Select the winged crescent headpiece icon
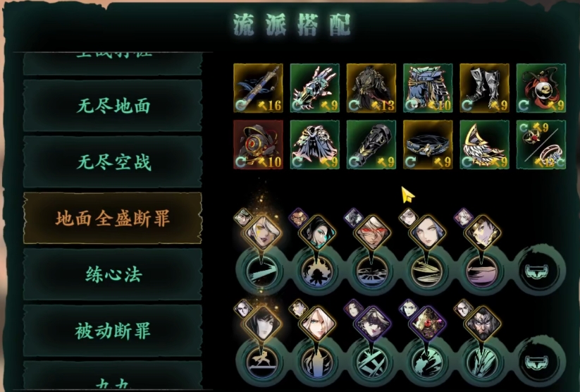Viewport: 580px width, 392px height. (x=484, y=145)
